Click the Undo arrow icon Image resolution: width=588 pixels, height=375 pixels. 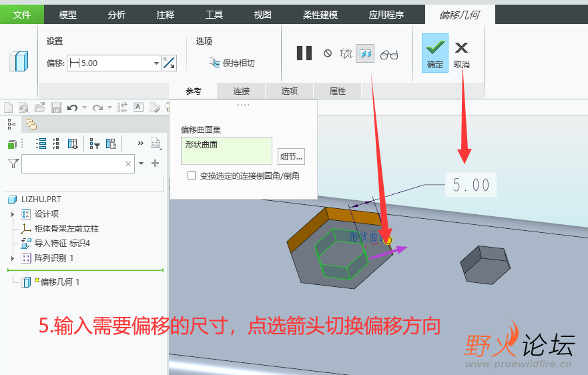[x=72, y=107]
